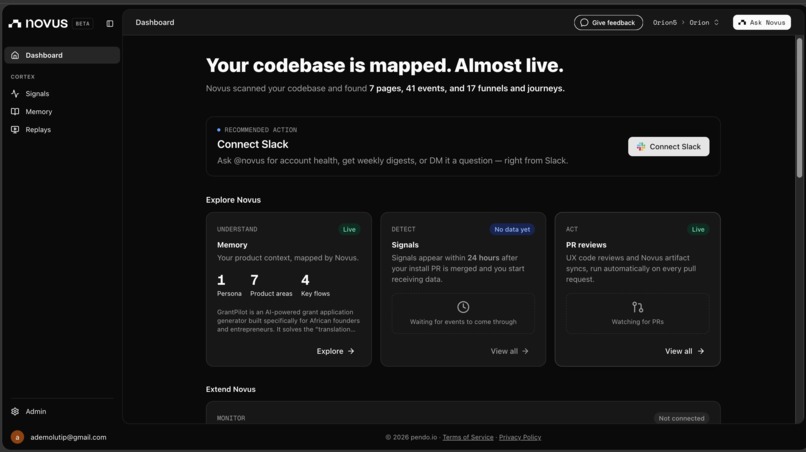Collapse the sidebar with panel icon
Image resolution: width=806 pixels, height=452 pixels.
pyautogui.click(x=109, y=23)
